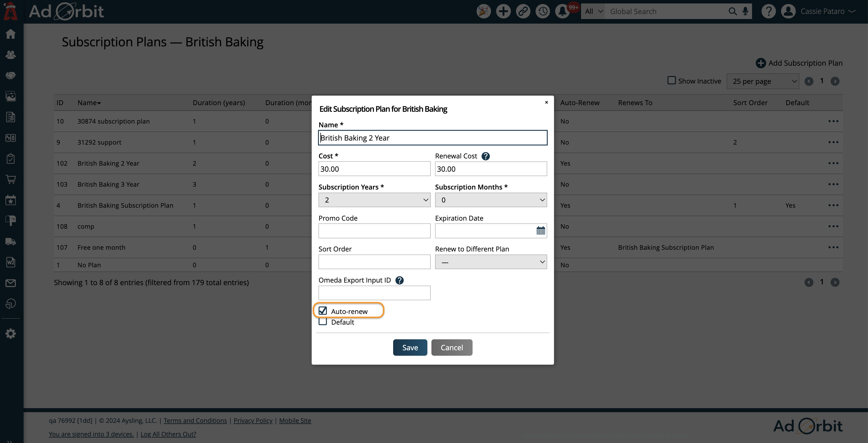Open actions menu for 30874 subscription plan row
Screen dimensions: 868x443
click(x=833, y=121)
